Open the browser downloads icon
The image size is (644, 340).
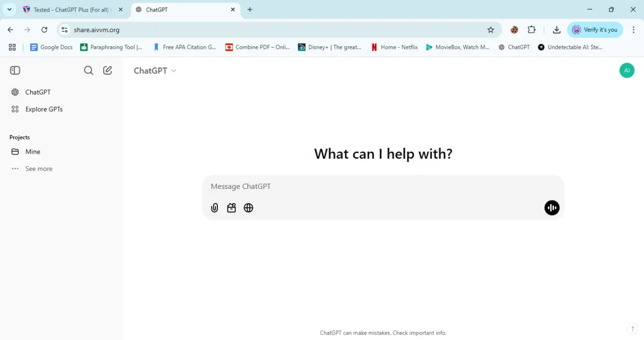pyautogui.click(x=556, y=30)
